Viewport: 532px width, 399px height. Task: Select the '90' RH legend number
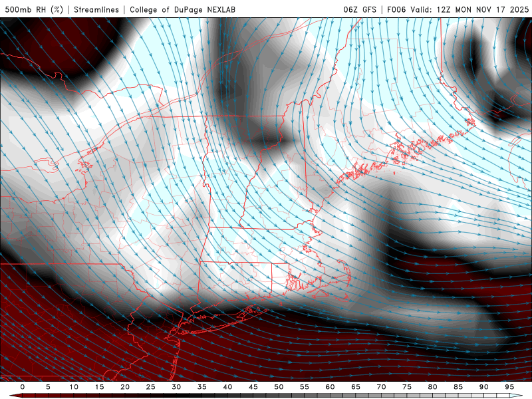coord(483,387)
